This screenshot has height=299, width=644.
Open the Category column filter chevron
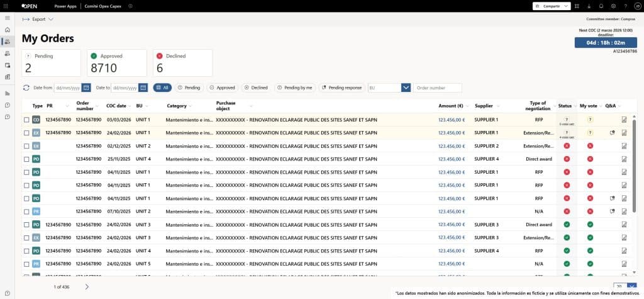tap(190, 106)
